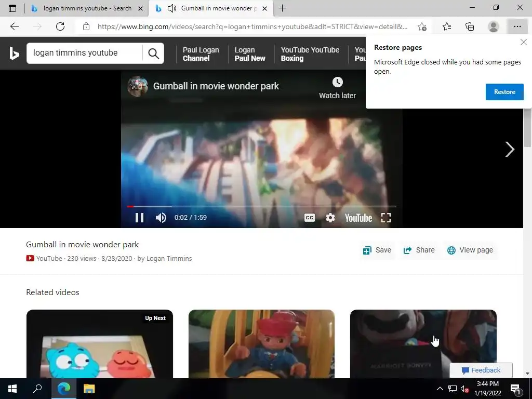Open the volume tray icon

point(464,389)
